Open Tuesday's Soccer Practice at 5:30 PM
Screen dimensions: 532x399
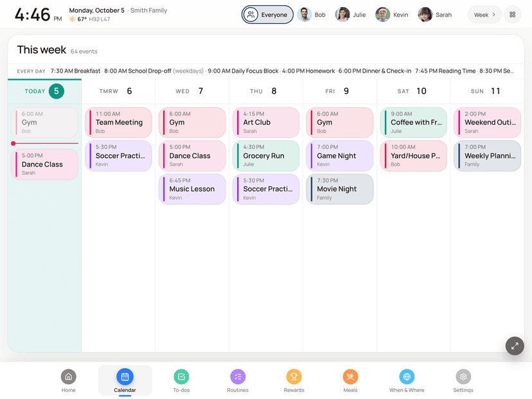point(118,155)
